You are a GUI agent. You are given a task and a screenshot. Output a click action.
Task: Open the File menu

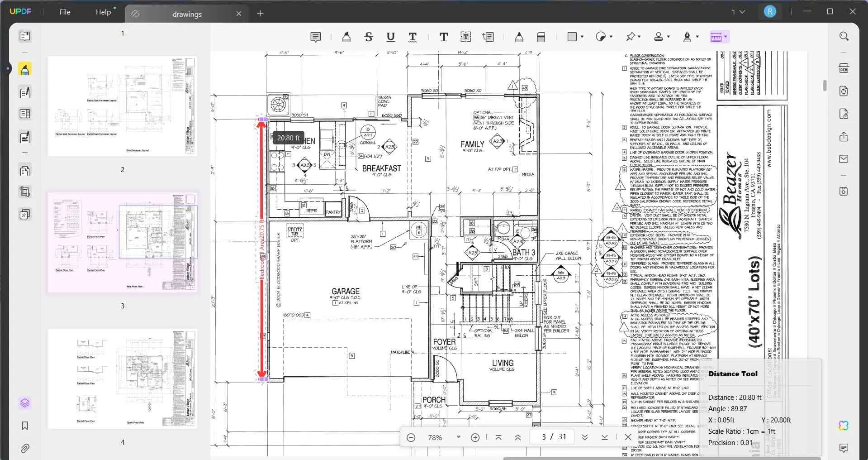pyautogui.click(x=65, y=12)
